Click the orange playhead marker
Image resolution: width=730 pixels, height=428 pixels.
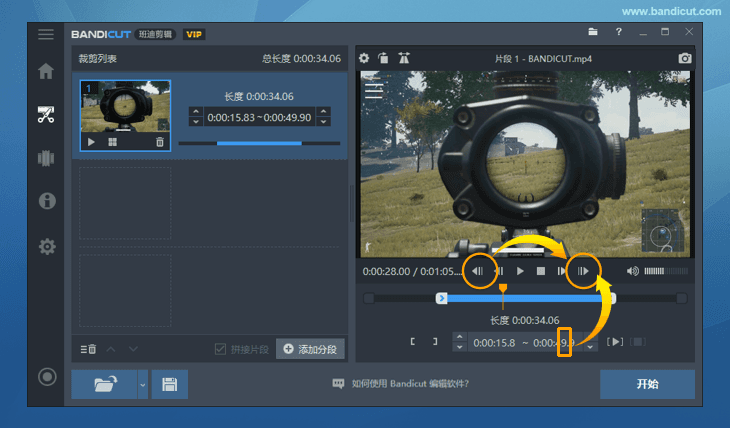point(503,289)
